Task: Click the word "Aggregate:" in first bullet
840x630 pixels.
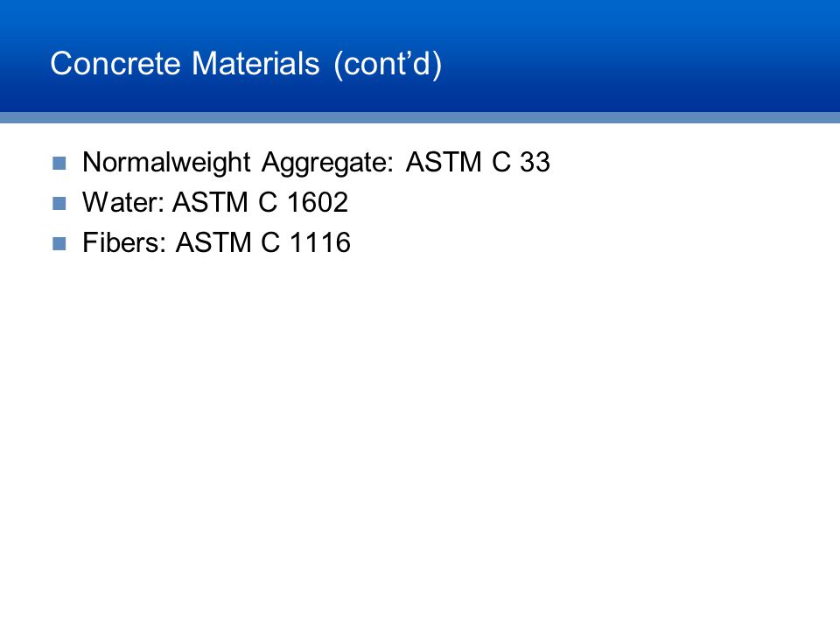Action: pyautogui.click(x=327, y=163)
